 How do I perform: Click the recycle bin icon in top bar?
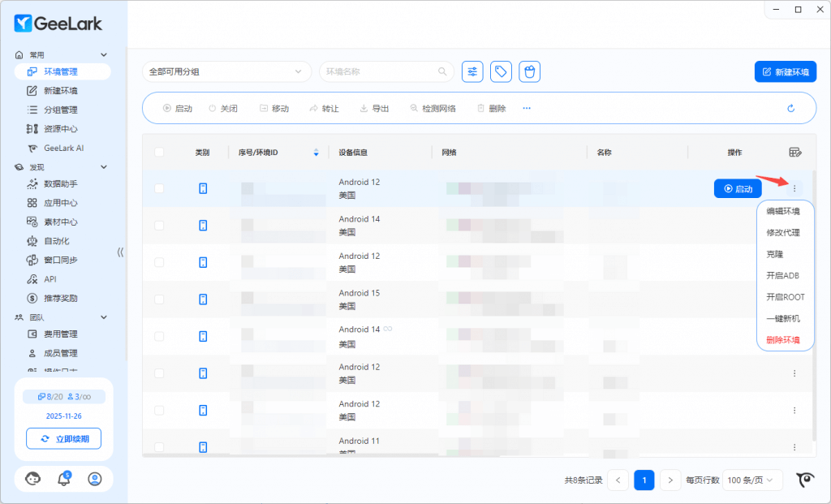pos(530,71)
